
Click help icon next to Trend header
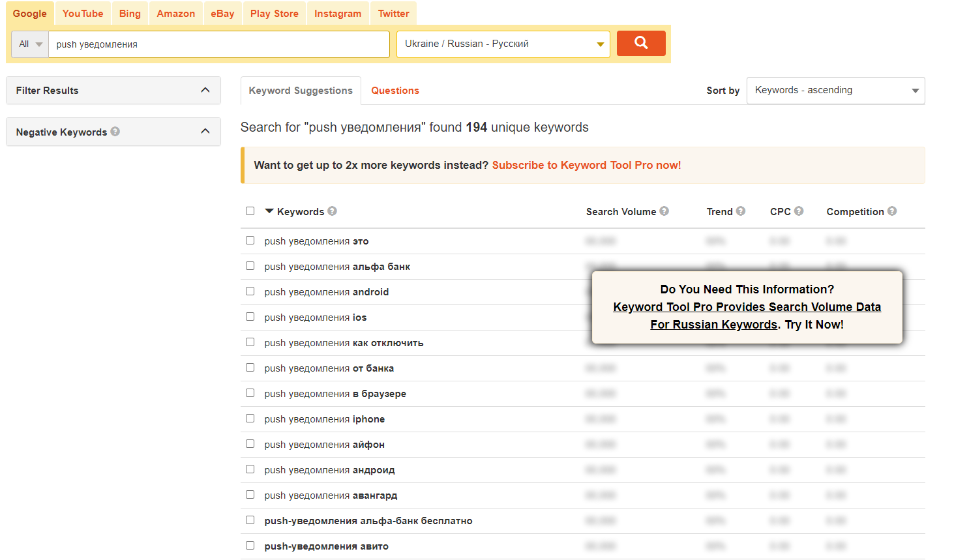[x=741, y=211]
